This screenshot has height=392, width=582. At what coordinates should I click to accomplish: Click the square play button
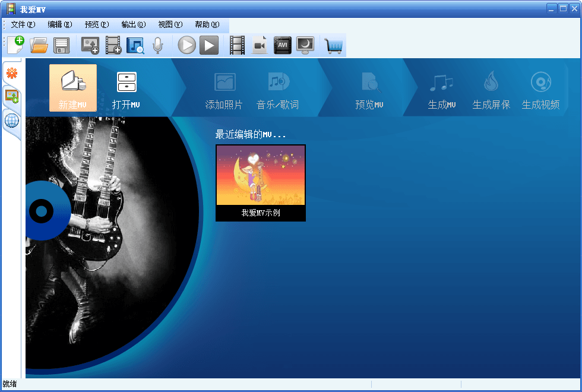pyautogui.click(x=209, y=45)
